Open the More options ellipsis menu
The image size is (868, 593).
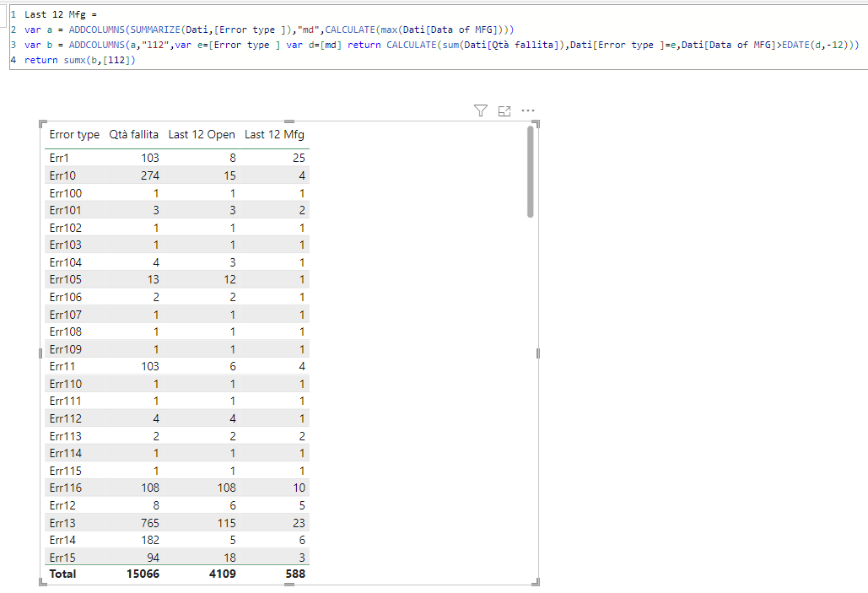tap(528, 111)
